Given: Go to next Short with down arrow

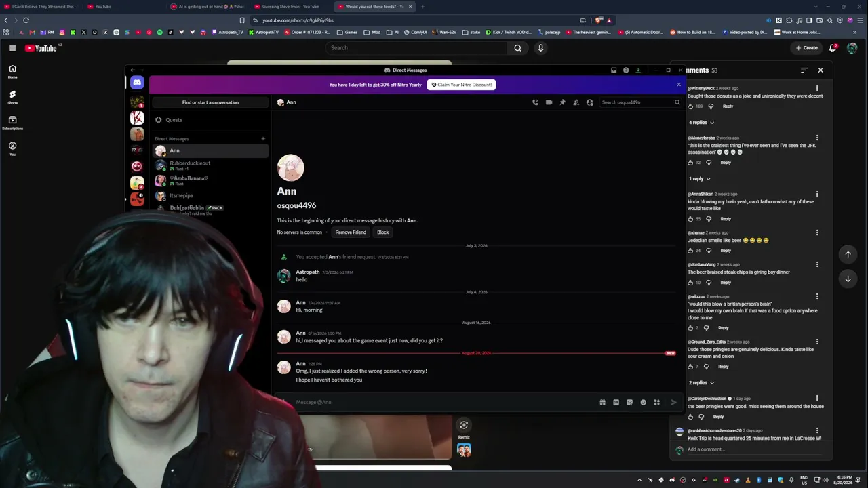Looking at the screenshot, I should [848, 279].
